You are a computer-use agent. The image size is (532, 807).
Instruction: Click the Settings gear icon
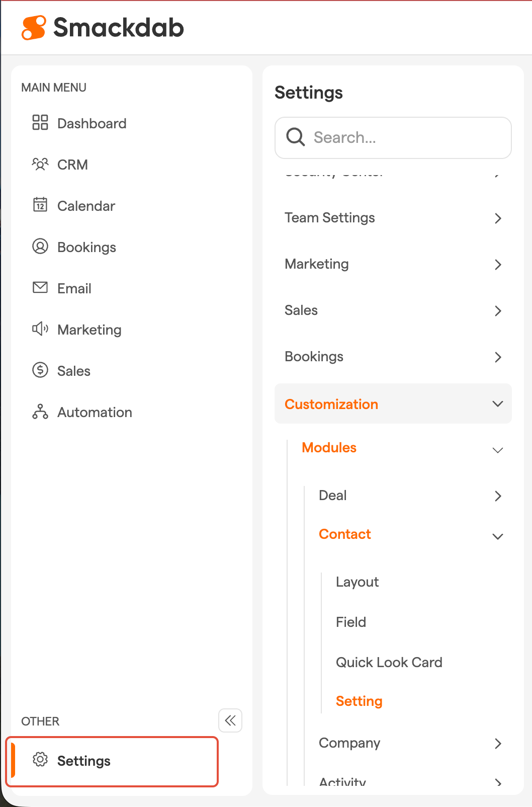point(40,760)
